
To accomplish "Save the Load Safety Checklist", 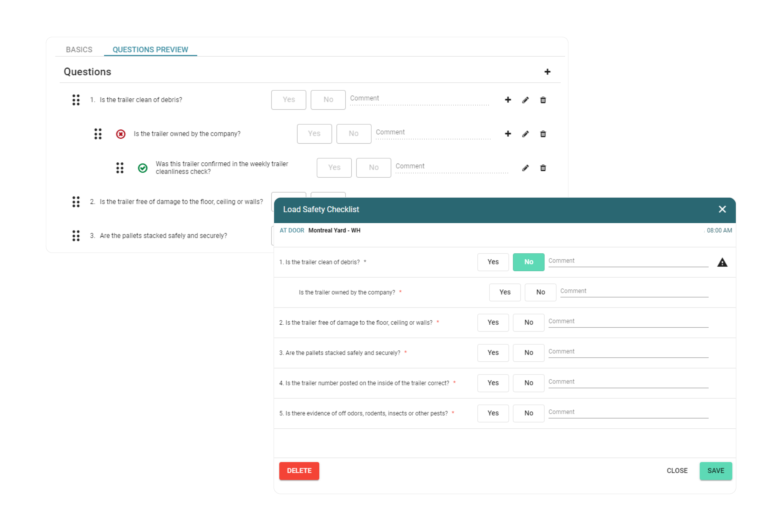I will point(716,471).
